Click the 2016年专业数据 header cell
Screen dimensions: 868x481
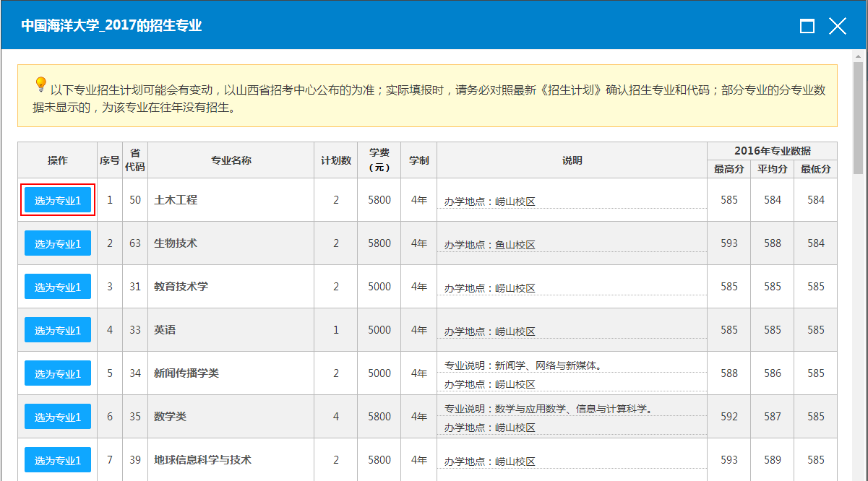click(772, 151)
